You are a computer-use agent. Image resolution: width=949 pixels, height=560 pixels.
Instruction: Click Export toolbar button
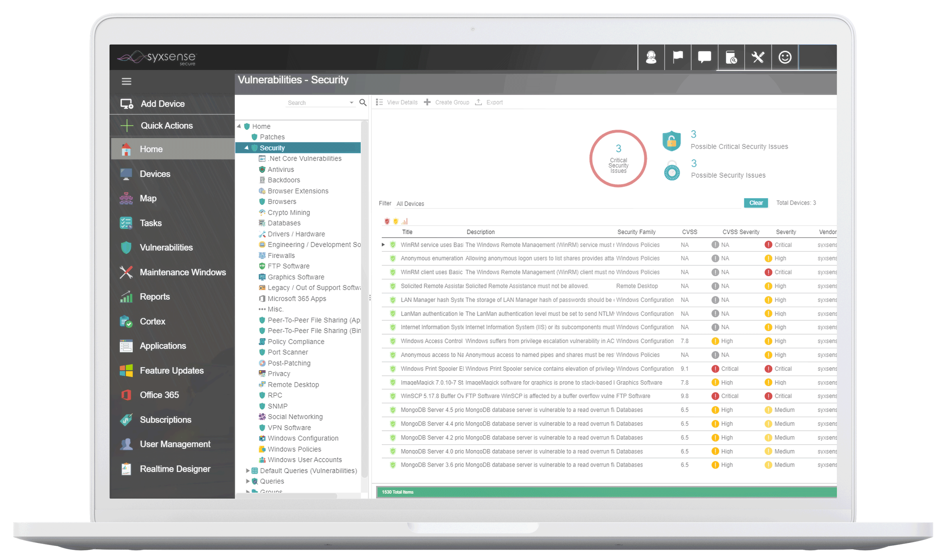coord(489,103)
